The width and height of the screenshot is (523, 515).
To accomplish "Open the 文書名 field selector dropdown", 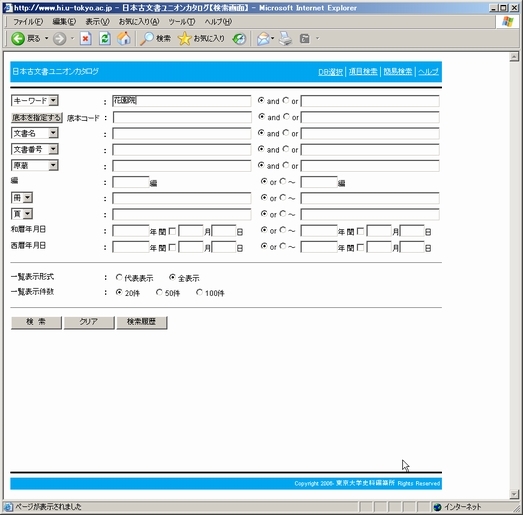I will 53,133.
